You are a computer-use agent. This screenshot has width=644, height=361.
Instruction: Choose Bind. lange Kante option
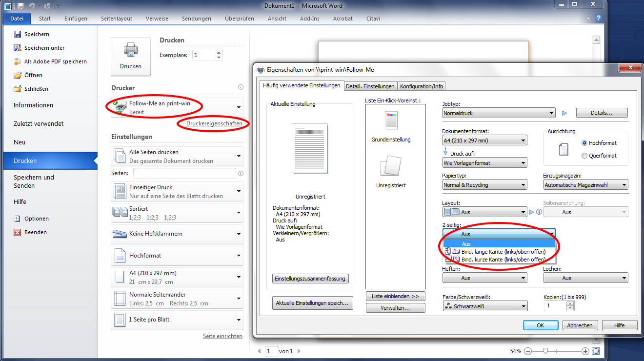pyautogui.click(x=499, y=252)
